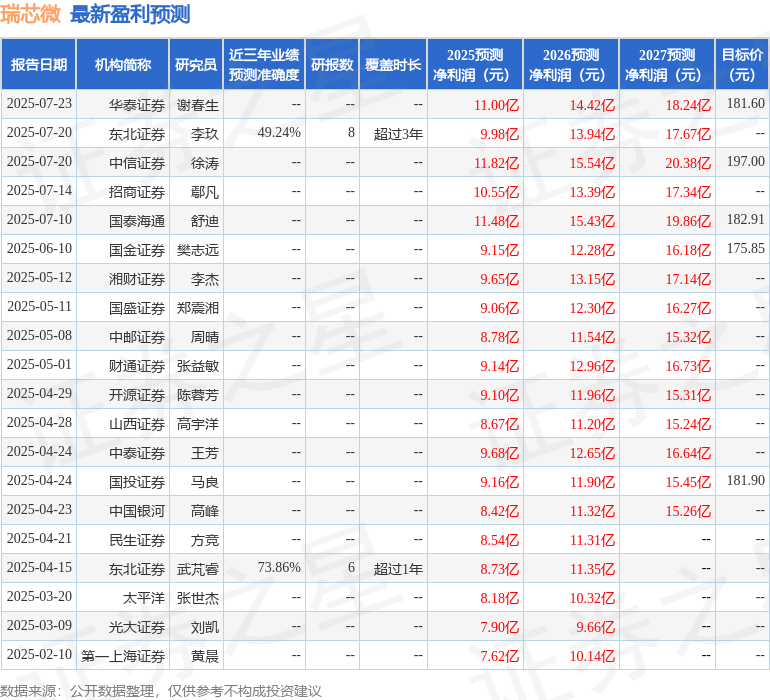This screenshot has width=770, height=700.
Task: Click the 瑞芯微 title text
Action: (30, 14)
